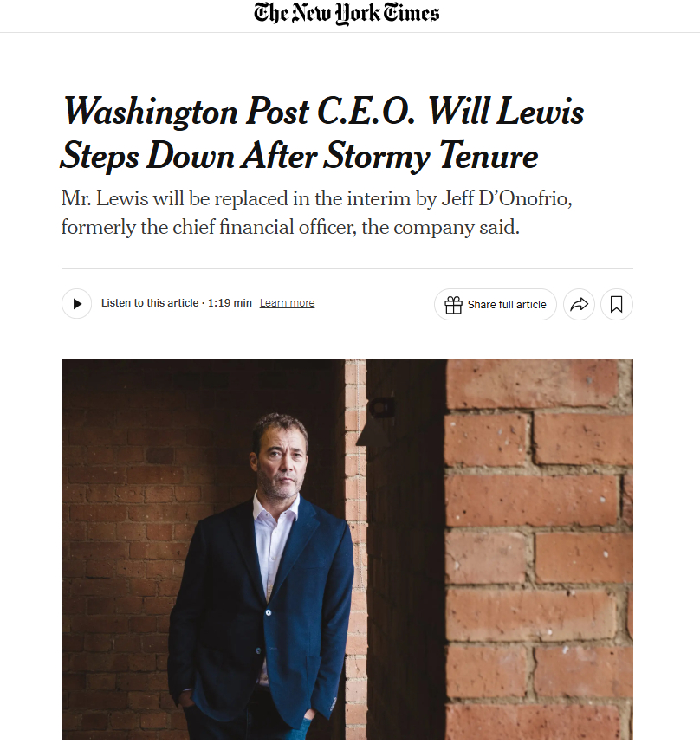This screenshot has height=750, width=700.
Task: Go to The New York Times homepage logo
Action: coord(347,13)
